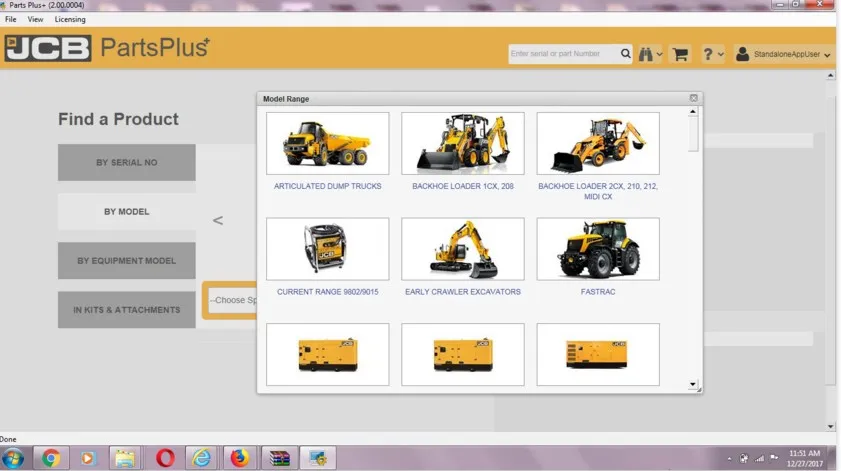This screenshot has width=841, height=471.
Task: Select the BY SERIAL NO tab
Action: coord(126,162)
